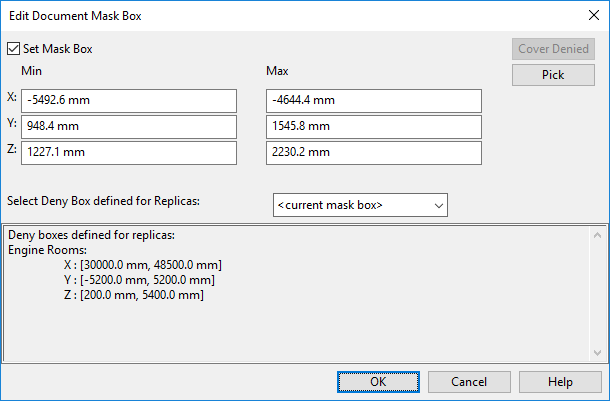This screenshot has width=610, height=401.
Task: Confirm the dialog with OK
Action: click(x=378, y=382)
